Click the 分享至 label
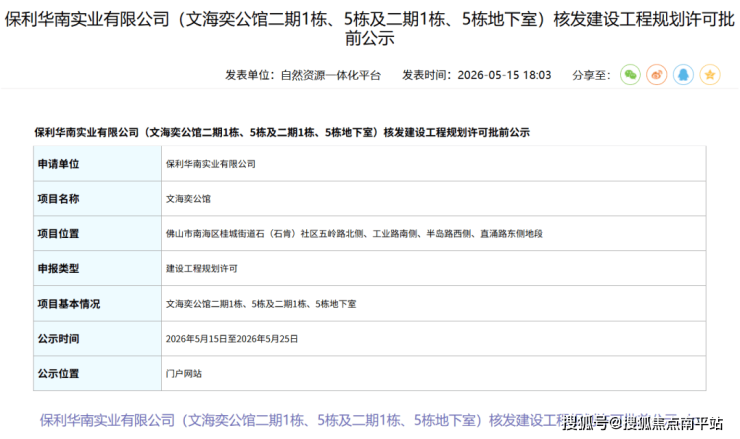The width and height of the screenshot is (740, 439). [x=591, y=75]
